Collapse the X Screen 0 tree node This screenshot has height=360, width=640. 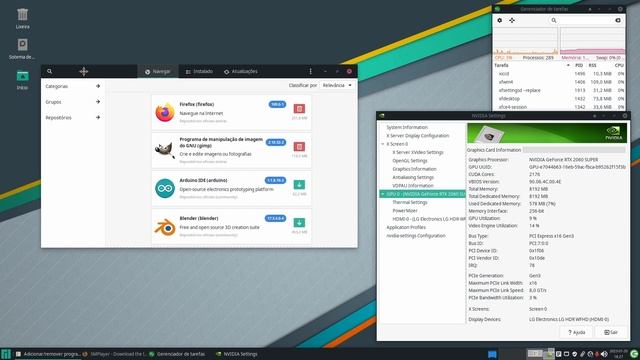point(382,144)
